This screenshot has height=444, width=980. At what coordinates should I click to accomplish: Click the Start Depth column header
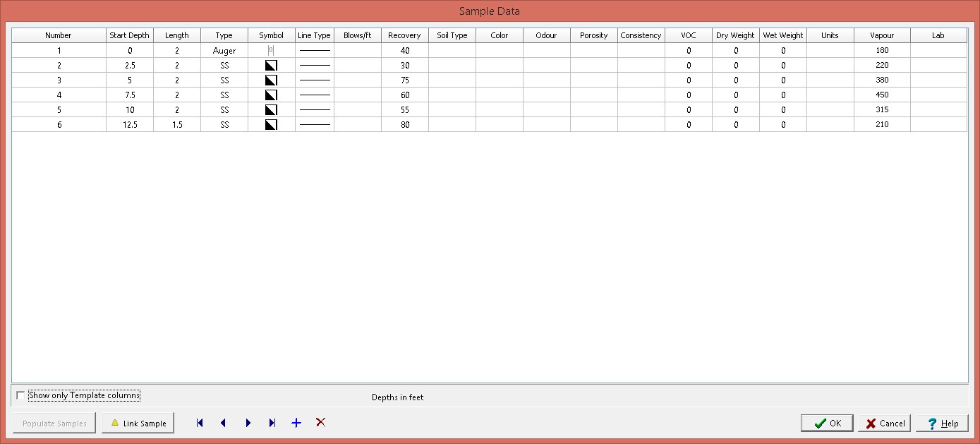(x=129, y=35)
